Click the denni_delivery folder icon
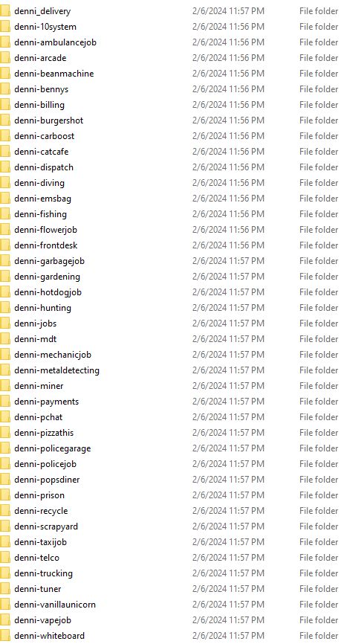341x644 pixels. coord(5,11)
